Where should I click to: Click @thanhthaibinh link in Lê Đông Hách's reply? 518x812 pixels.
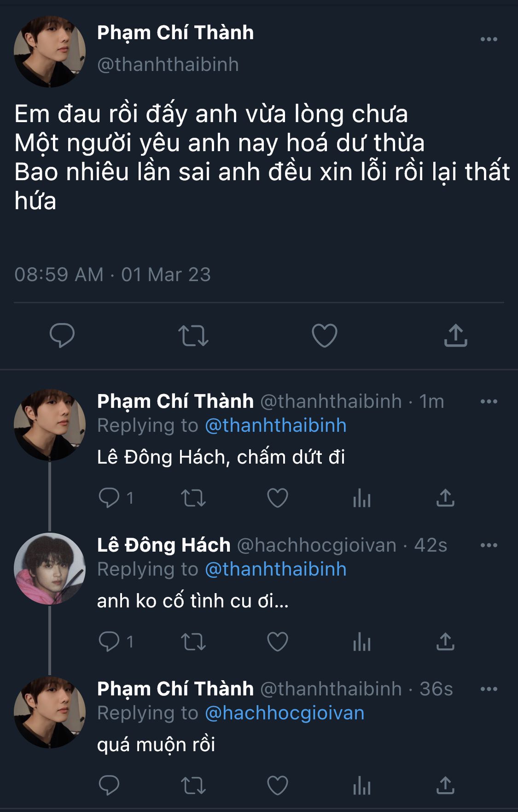pos(275,569)
